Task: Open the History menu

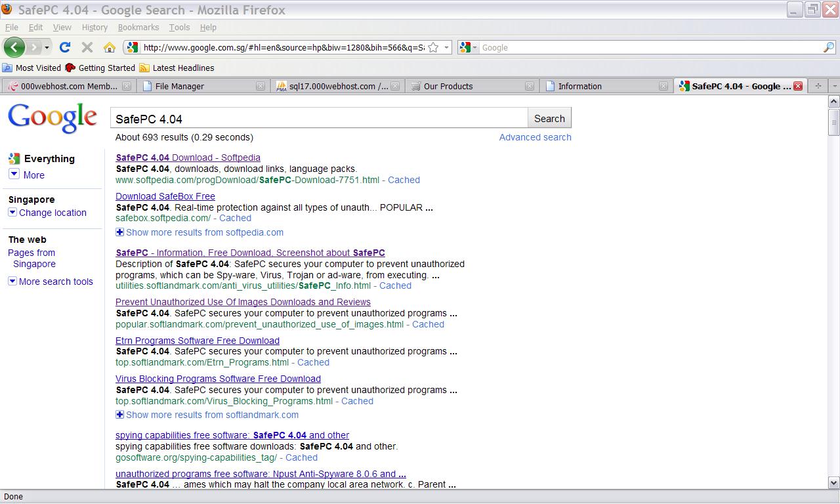Action: click(94, 27)
